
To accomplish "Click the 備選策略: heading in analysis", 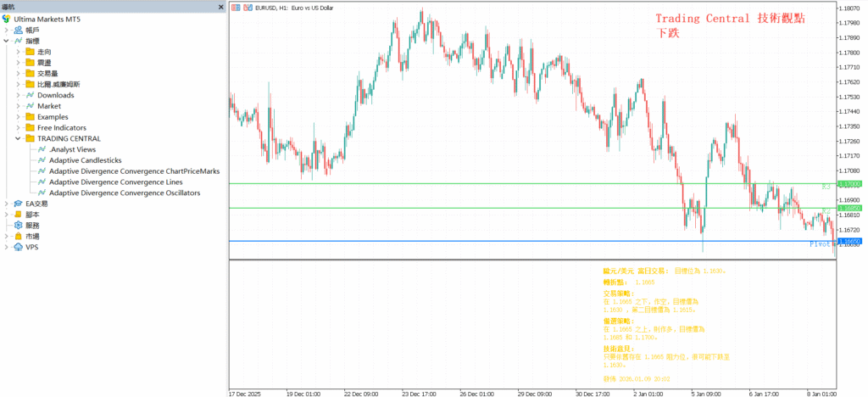I will [x=618, y=322].
